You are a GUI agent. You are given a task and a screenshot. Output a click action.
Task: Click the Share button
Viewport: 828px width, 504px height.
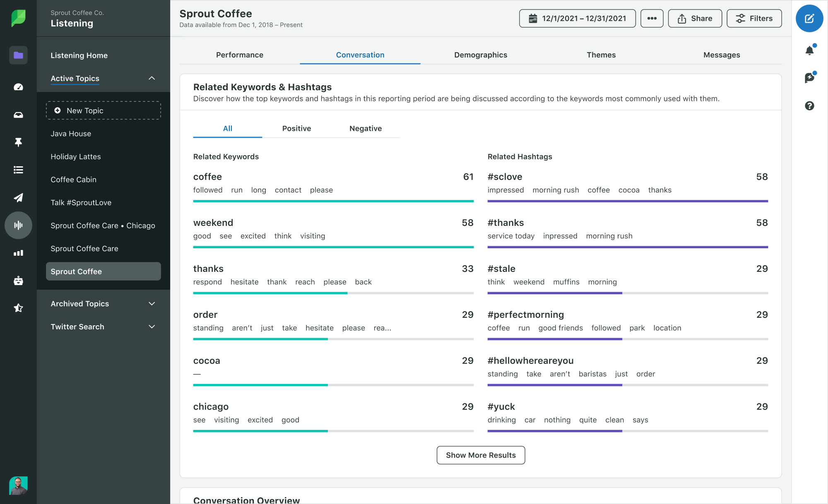[x=695, y=18]
